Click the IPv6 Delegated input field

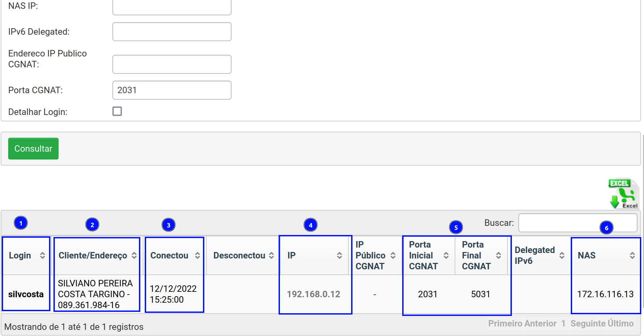coord(172,32)
